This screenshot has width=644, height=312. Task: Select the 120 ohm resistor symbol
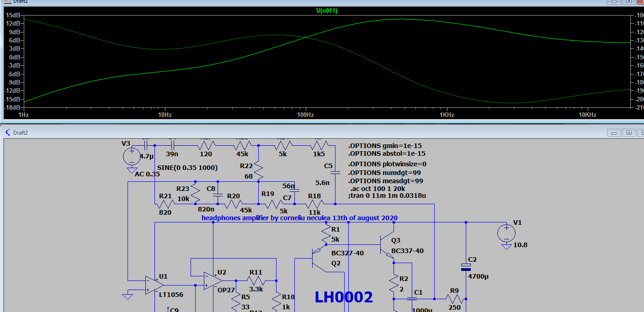click(206, 145)
